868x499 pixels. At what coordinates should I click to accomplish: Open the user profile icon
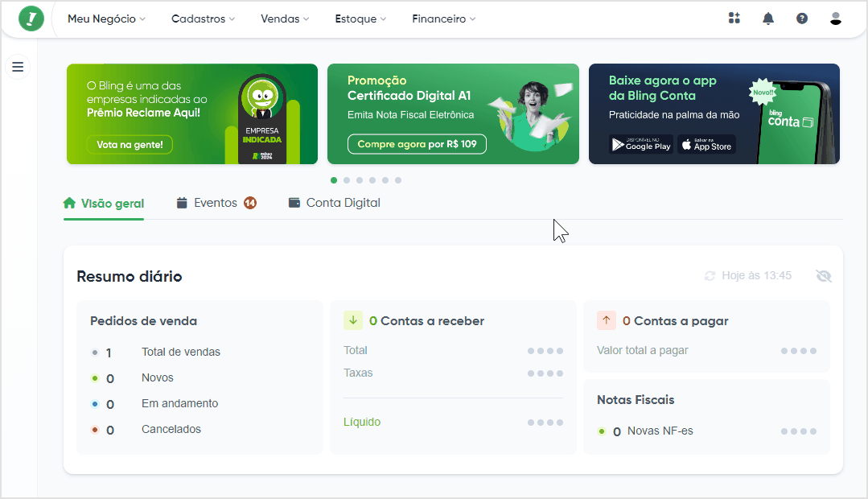coord(835,19)
